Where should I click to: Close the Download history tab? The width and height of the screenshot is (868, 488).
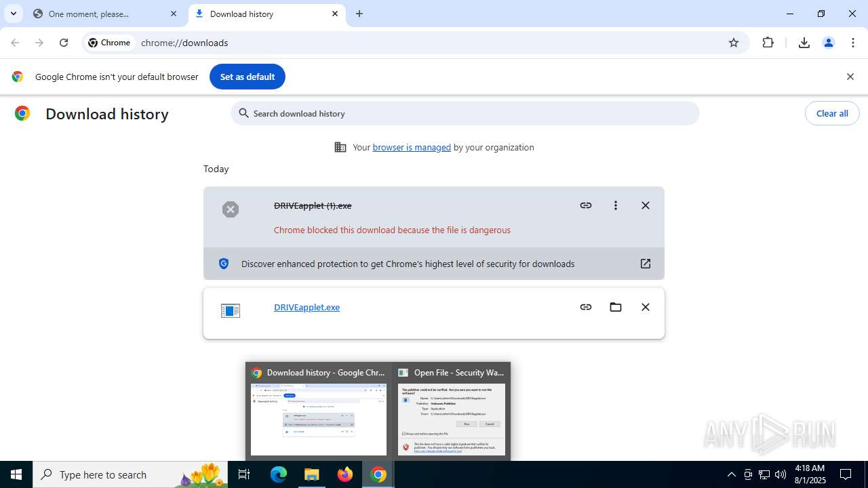coord(335,14)
